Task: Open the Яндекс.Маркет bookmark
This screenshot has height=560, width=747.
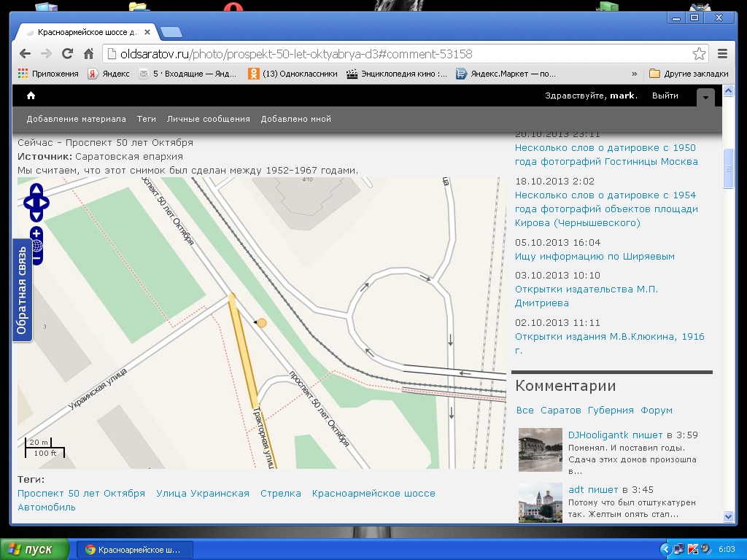Action: pos(506,74)
